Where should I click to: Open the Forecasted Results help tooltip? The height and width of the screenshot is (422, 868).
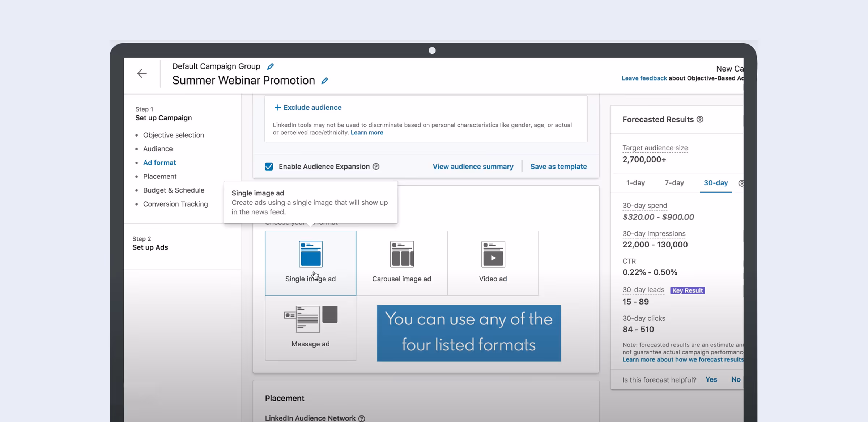(x=701, y=119)
